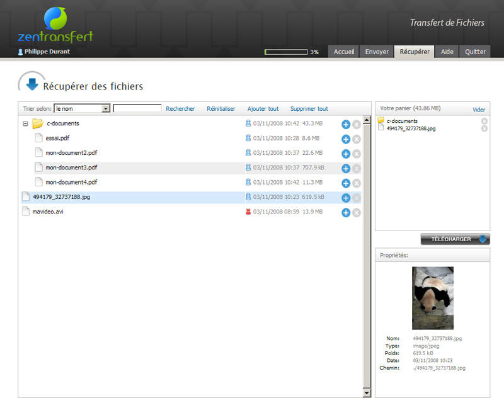Click the Réinitialiser link
The height and width of the screenshot is (420, 504).
tap(221, 108)
